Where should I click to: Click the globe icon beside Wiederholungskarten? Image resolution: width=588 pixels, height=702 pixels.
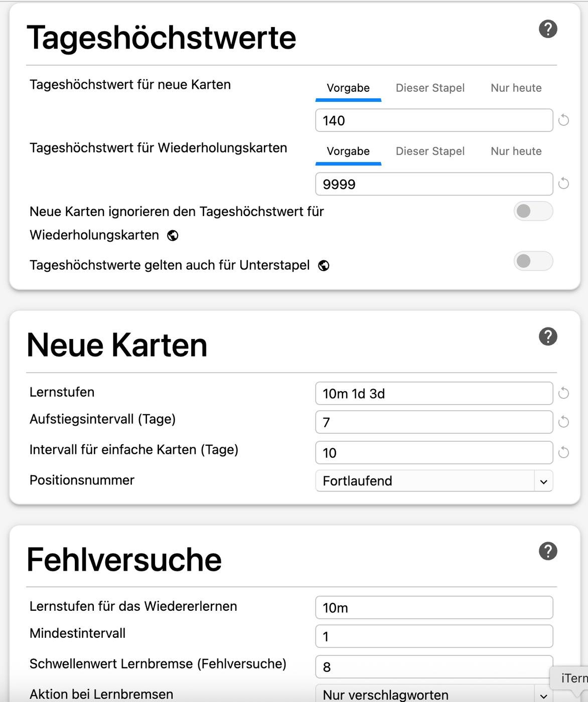173,236
